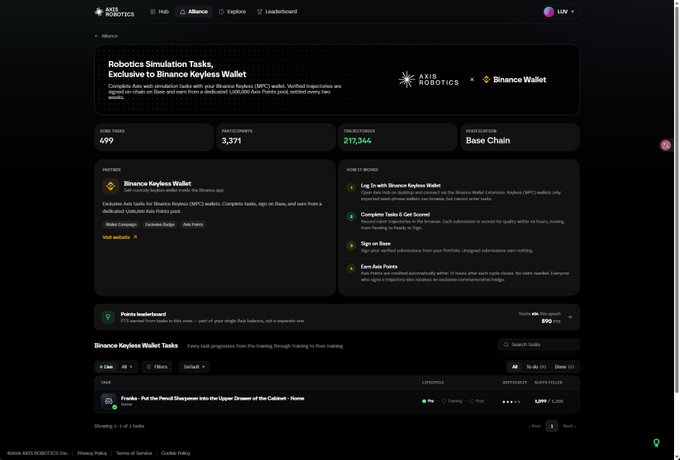Viewport: 680px width, 460px height.
Task: Click the DIFFICULTY column header
Action: (x=515, y=382)
